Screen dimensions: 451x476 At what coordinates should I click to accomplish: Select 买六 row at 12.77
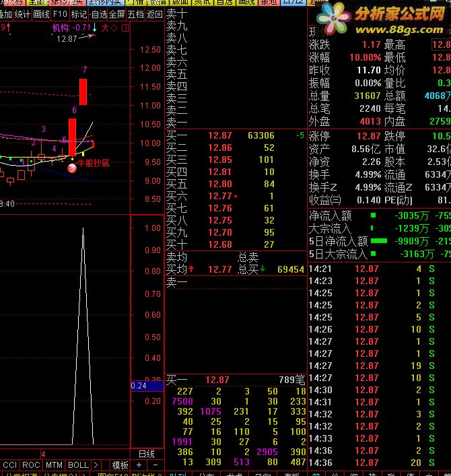point(236,196)
